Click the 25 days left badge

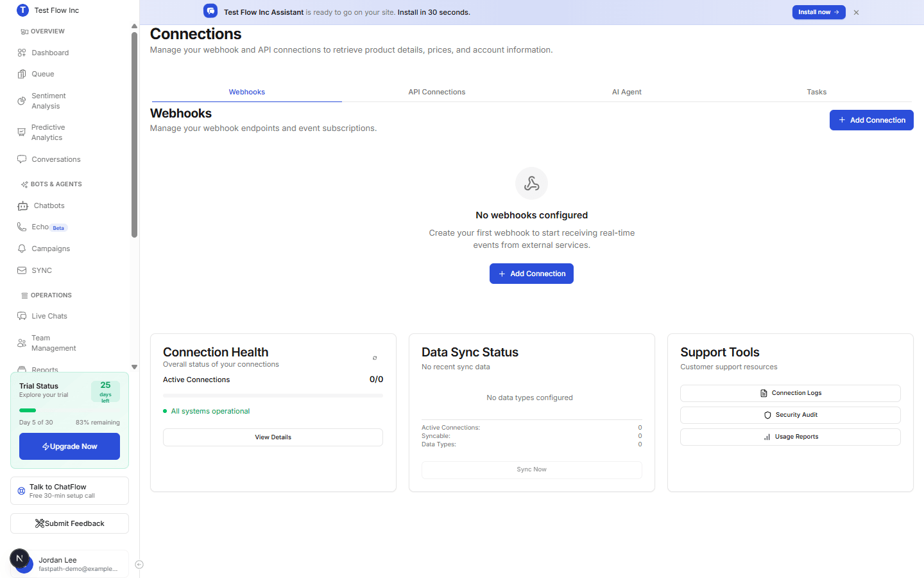click(x=105, y=392)
